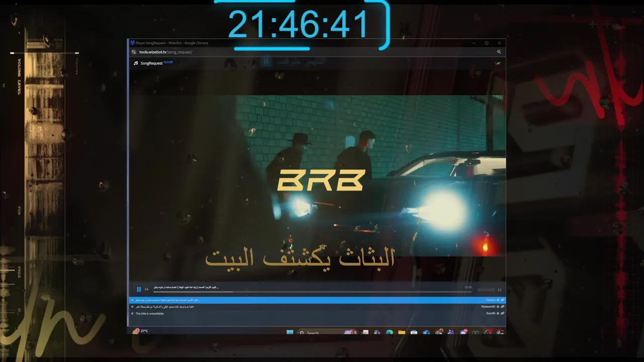Open the zoom magnifier icon in the address bar
This screenshot has width=644, height=362.
pyautogui.click(x=499, y=52)
